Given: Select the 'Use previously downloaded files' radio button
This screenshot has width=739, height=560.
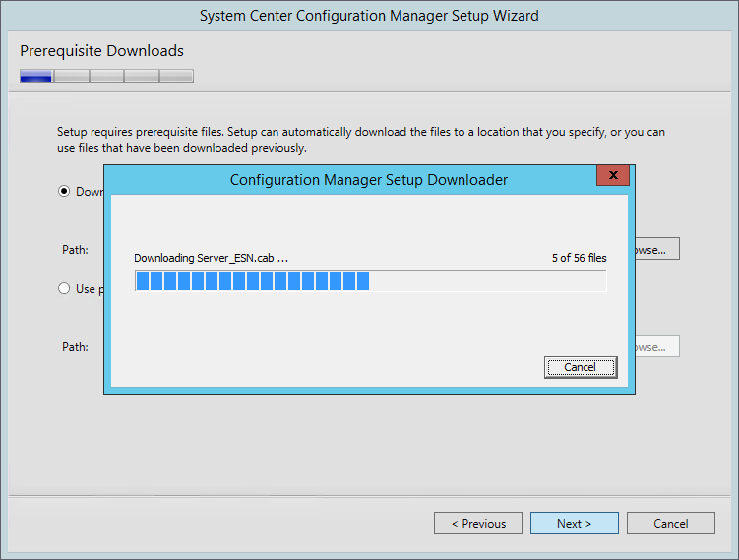Looking at the screenshot, I should [64, 288].
